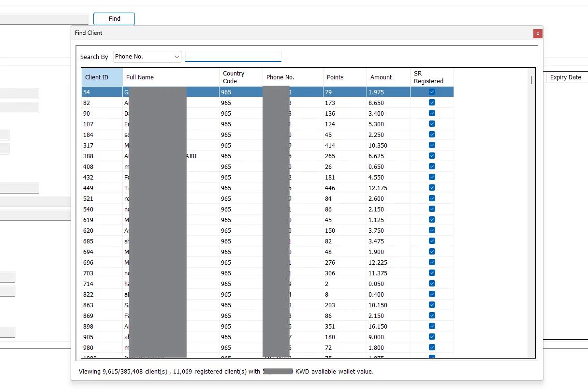Click the Phone No. column header
This screenshot has height=391, width=588.
(293, 77)
